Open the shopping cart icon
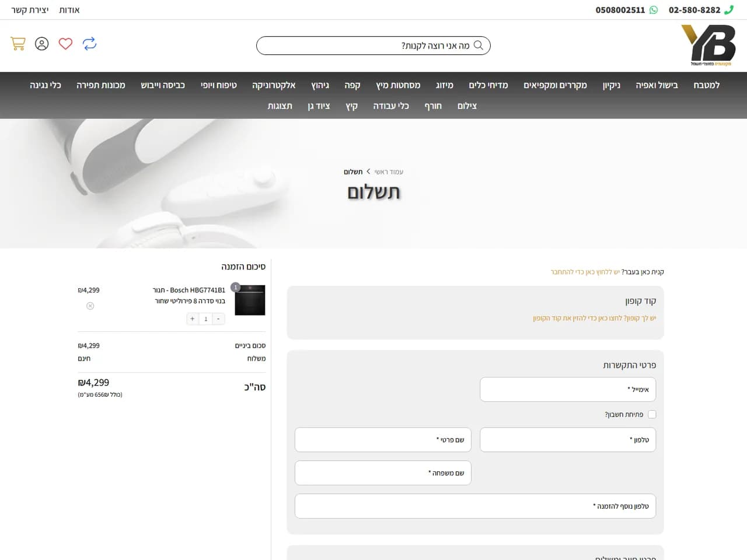 tap(18, 44)
